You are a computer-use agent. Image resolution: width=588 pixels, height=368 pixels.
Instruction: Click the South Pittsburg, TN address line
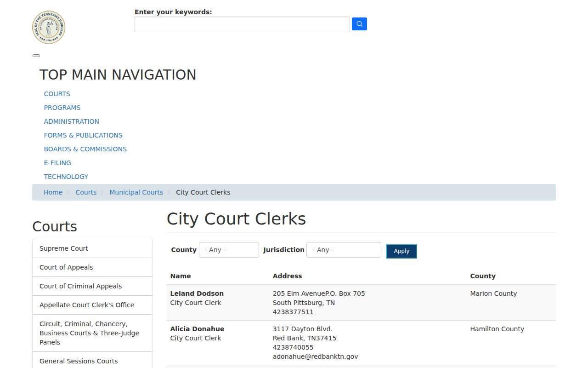click(304, 303)
